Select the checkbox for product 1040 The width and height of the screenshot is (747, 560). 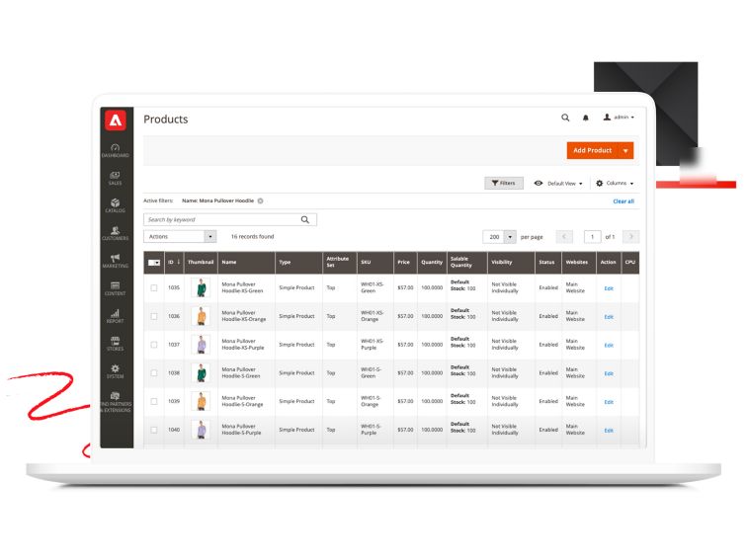click(154, 430)
